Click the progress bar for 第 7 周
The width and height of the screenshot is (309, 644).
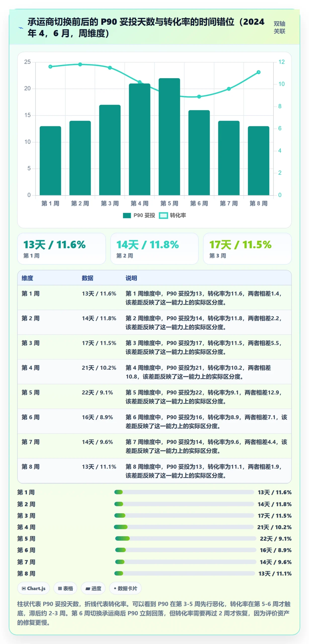[186, 562]
